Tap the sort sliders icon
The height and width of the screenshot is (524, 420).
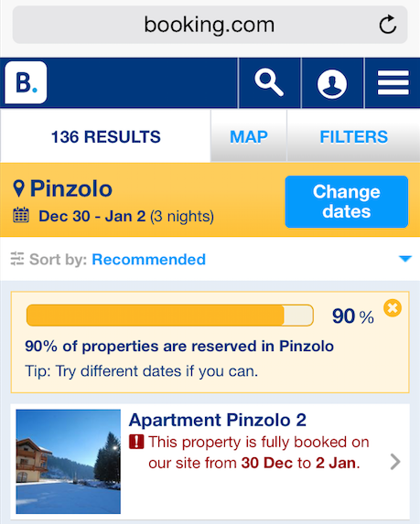click(17, 259)
